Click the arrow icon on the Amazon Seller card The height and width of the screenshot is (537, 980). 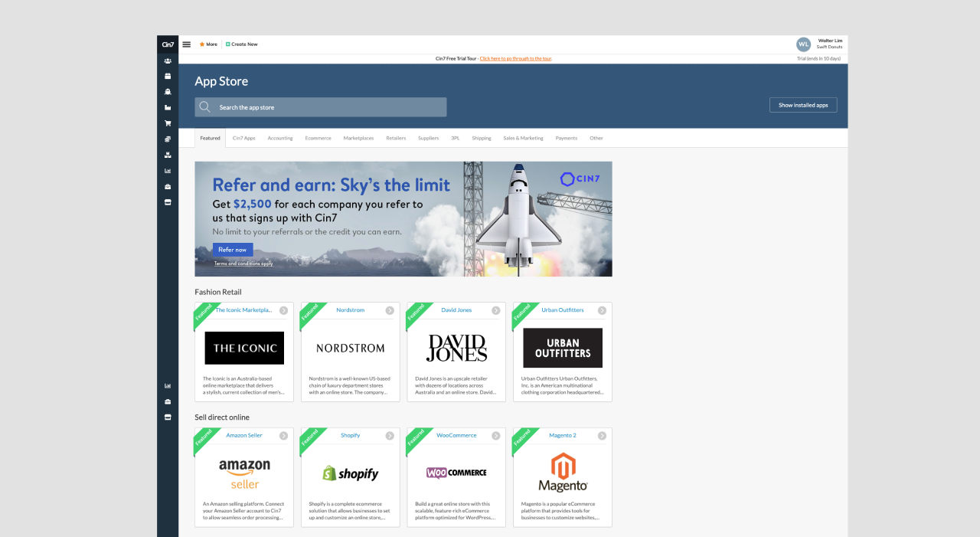tap(283, 436)
